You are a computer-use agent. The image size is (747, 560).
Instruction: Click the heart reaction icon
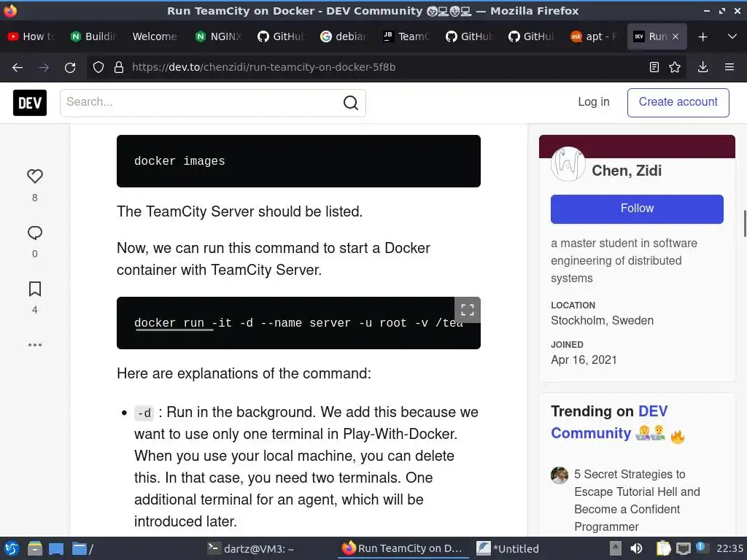[x=35, y=176]
